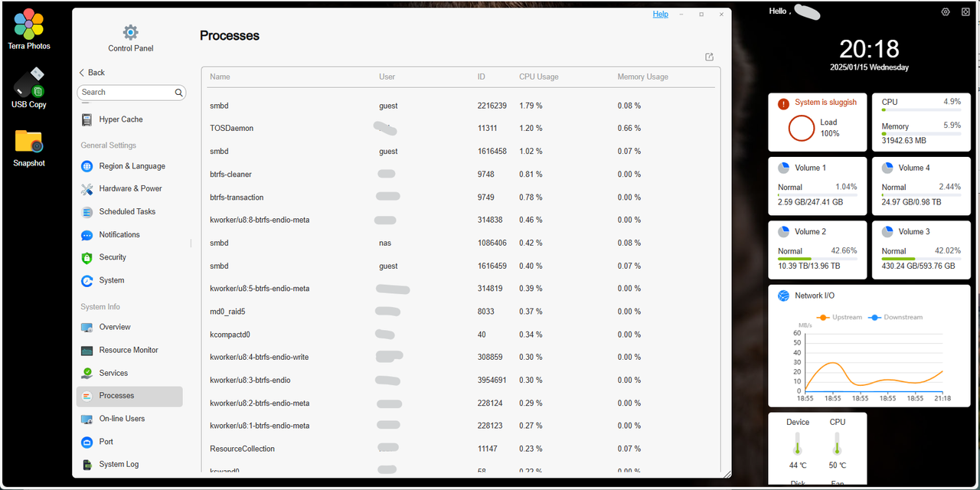This screenshot has height=490, width=980.
Task: Open USB Copy desktop icon
Action: coord(29,83)
